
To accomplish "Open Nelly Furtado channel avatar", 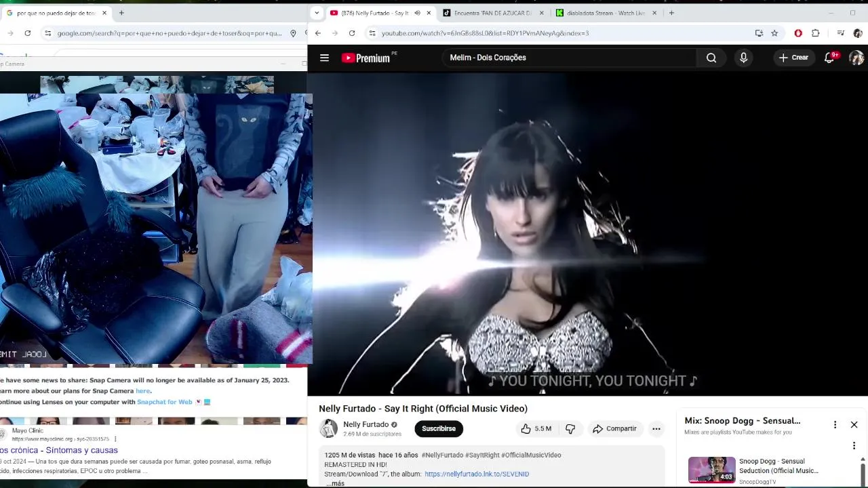I will [329, 428].
